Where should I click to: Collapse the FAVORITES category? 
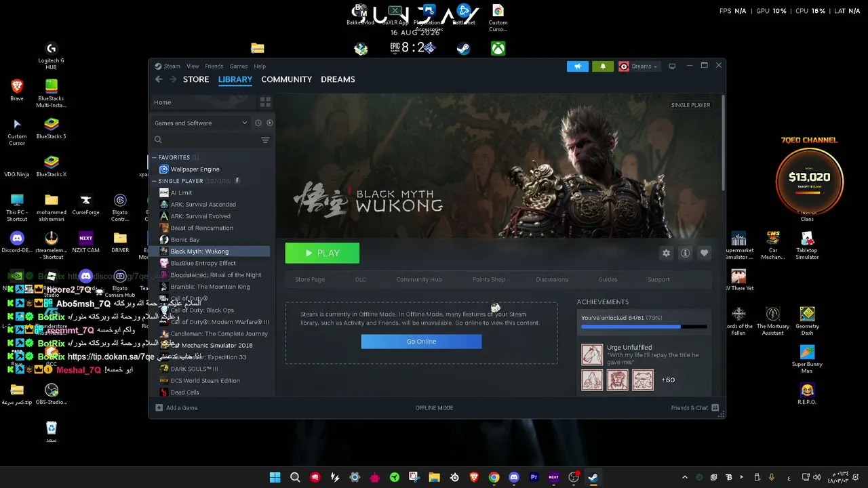pyautogui.click(x=154, y=157)
